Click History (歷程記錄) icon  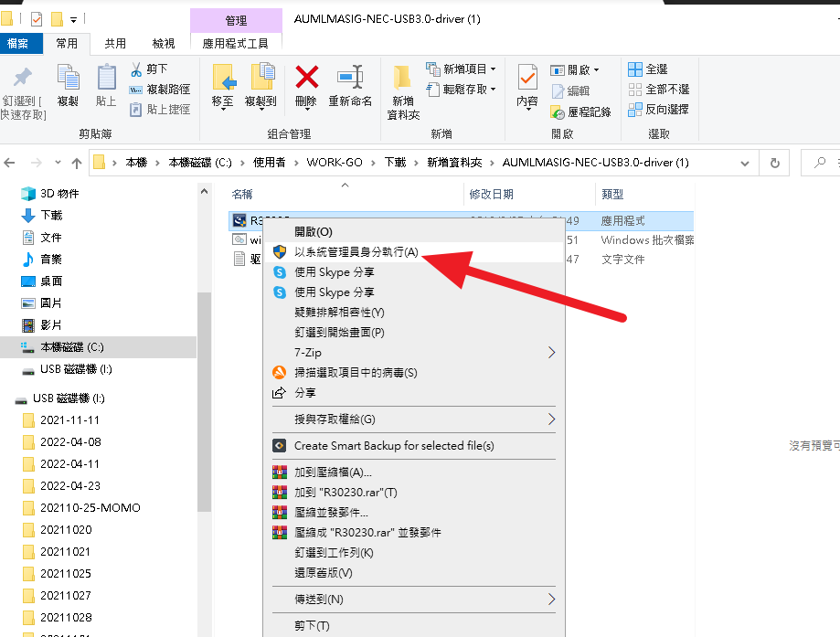558,112
